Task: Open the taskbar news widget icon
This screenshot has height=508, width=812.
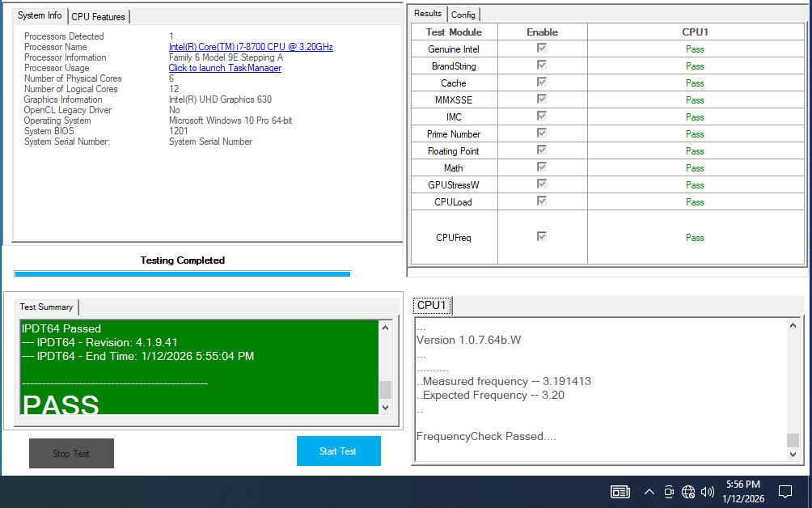Action: pos(620,492)
